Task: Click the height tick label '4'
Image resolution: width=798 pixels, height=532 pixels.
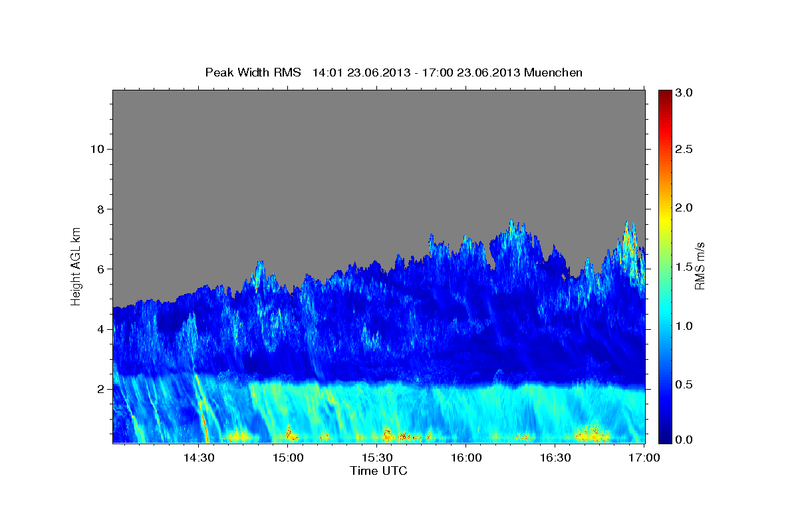Action: pos(99,329)
